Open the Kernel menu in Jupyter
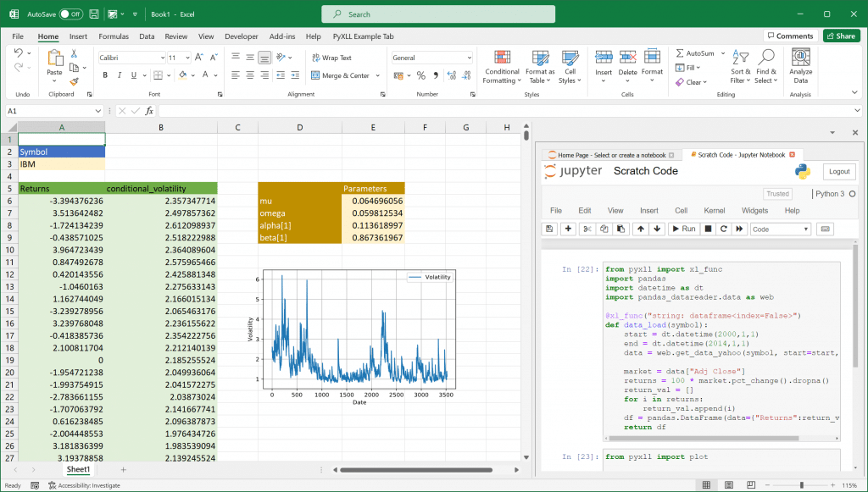Screen dimensions: 868x492 [715, 210]
